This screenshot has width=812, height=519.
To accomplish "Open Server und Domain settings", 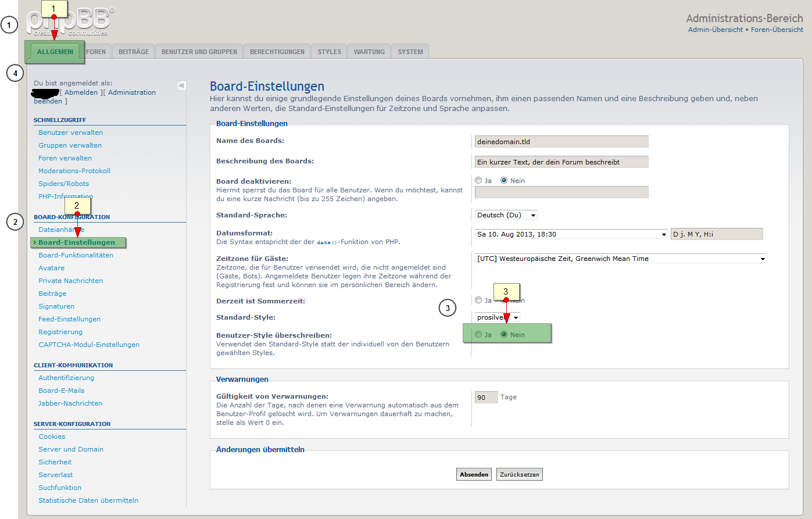I will 71,449.
